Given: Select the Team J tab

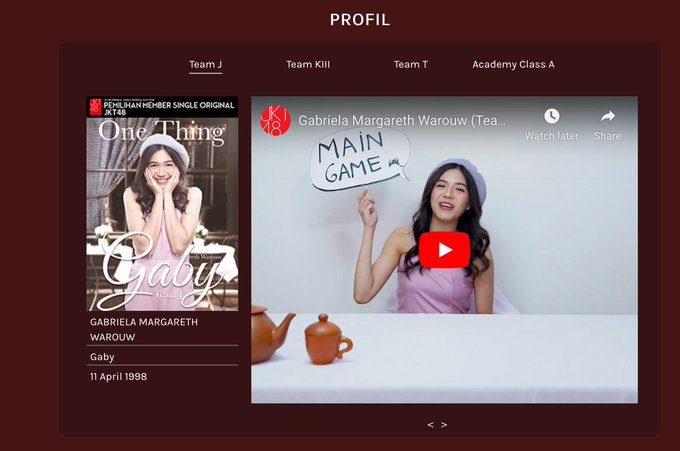Looking at the screenshot, I should pos(206,65).
